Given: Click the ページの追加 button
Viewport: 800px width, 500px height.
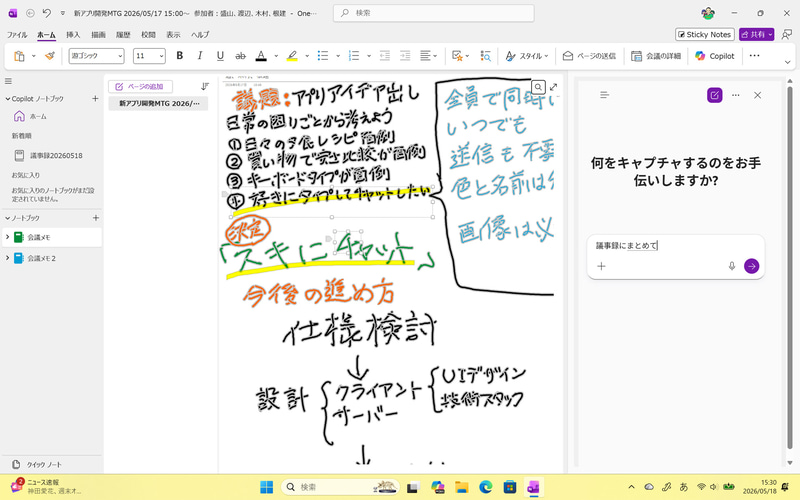Looking at the screenshot, I should point(140,86).
